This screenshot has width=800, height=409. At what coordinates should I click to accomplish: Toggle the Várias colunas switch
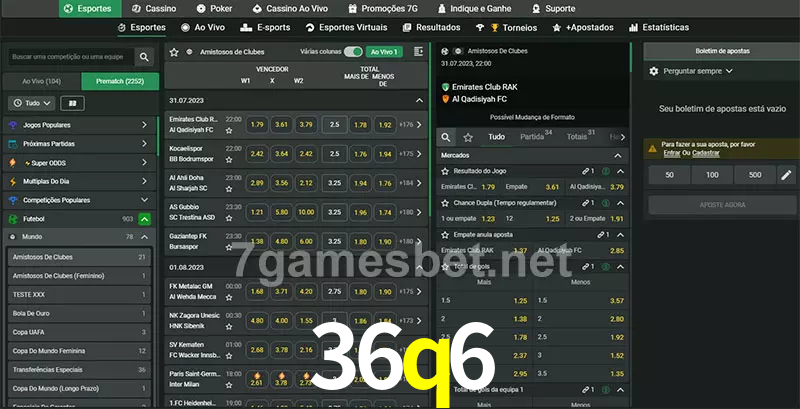coord(353,52)
